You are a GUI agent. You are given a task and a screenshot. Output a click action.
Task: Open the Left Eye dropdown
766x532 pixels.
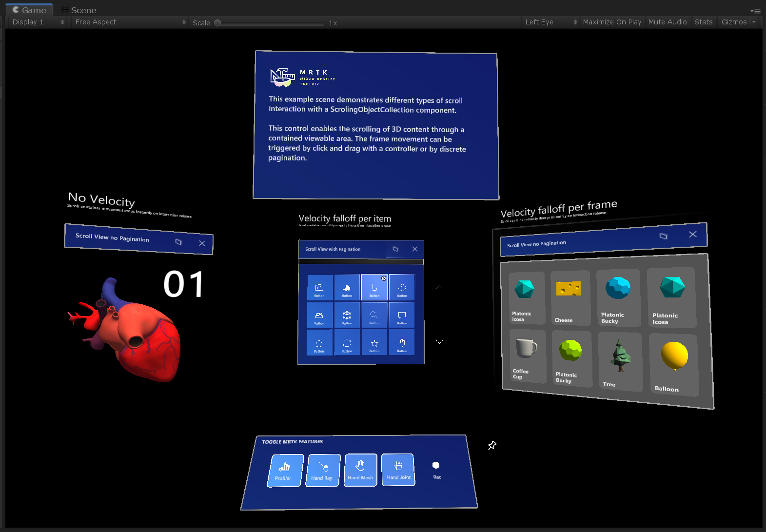tap(550, 22)
